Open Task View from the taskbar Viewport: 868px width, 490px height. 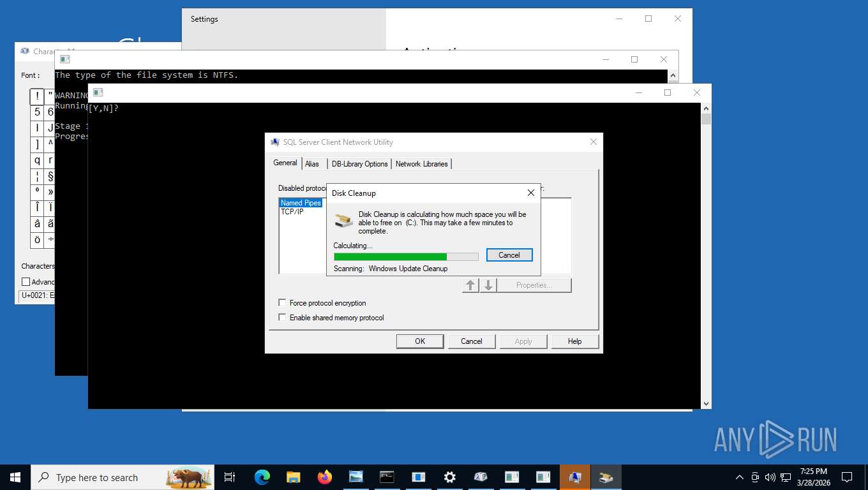(x=230, y=477)
